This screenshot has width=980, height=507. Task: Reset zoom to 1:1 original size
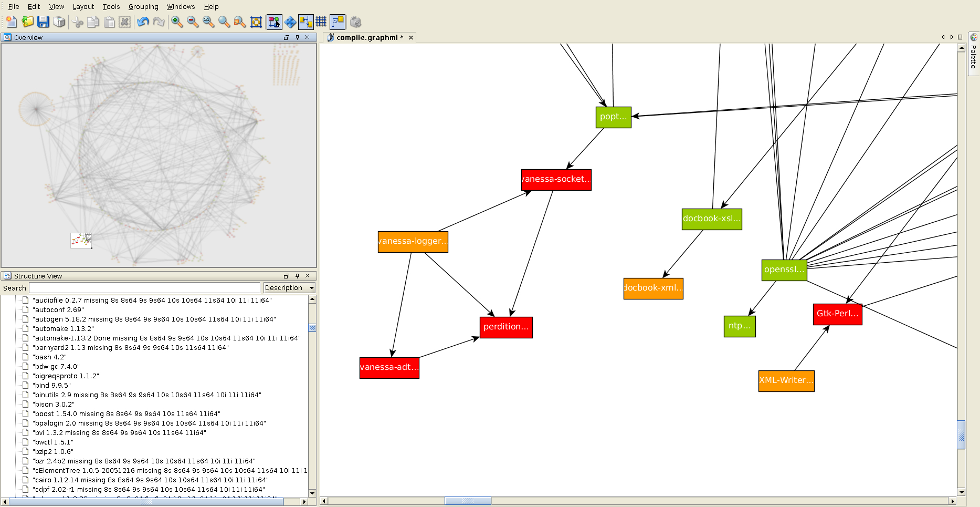(x=208, y=22)
